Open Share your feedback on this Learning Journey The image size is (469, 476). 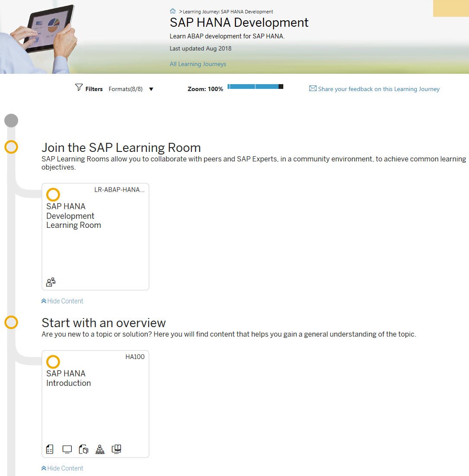click(378, 89)
